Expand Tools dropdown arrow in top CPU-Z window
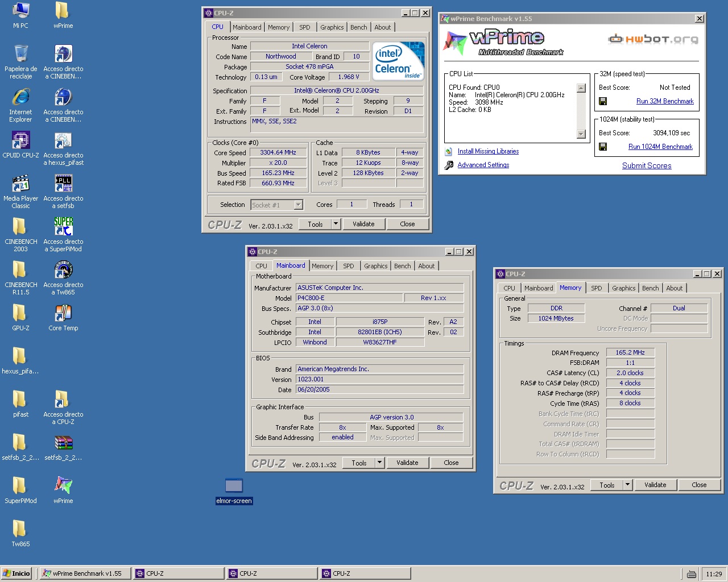This screenshot has width=728, height=582. click(x=336, y=224)
